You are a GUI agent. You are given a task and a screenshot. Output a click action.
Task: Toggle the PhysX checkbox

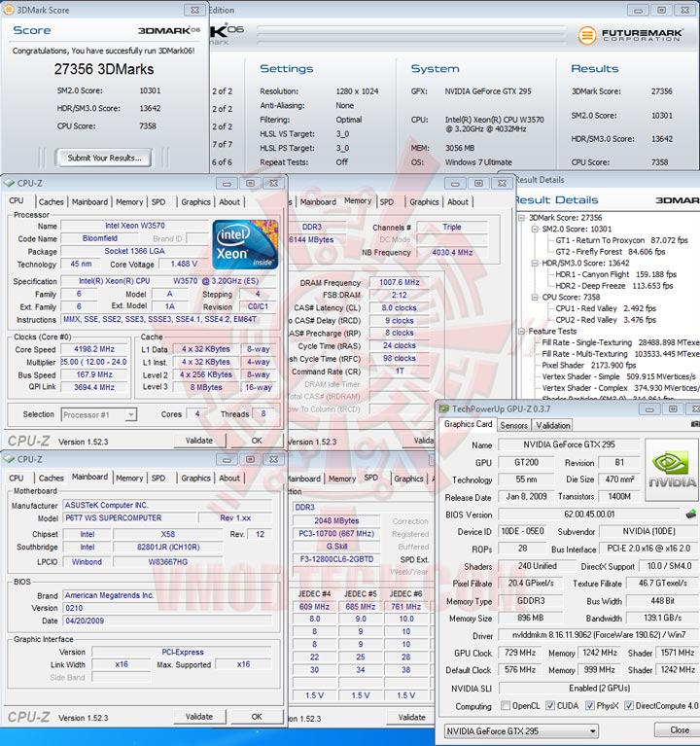pyautogui.click(x=590, y=705)
